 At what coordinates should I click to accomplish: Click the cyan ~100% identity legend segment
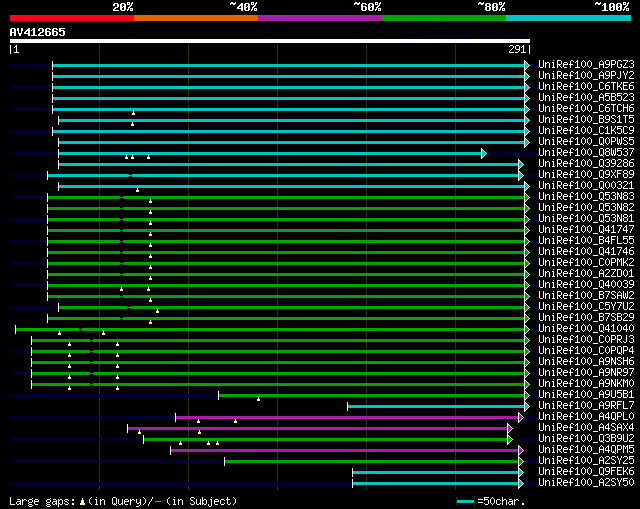(x=567, y=18)
